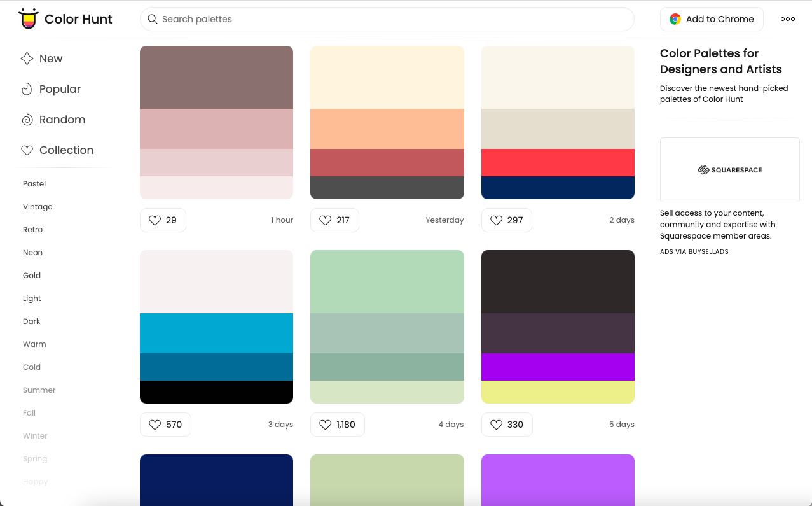Image resolution: width=812 pixels, height=506 pixels.
Task: Filter by Cold tag
Action: pyautogui.click(x=32, y=367)
